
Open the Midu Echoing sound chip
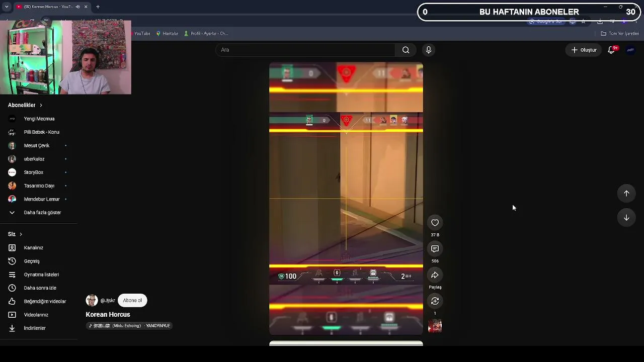tap(129, 326)
